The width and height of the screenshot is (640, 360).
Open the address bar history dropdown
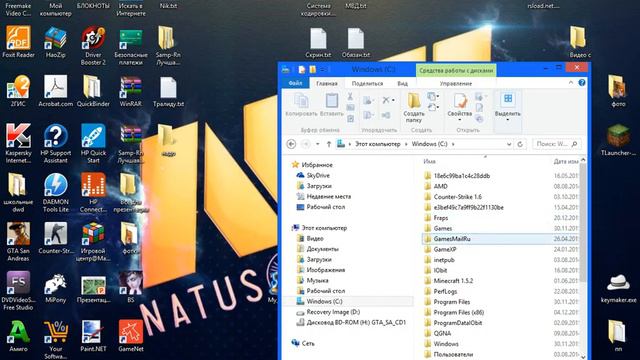click(x=509, y=144)
